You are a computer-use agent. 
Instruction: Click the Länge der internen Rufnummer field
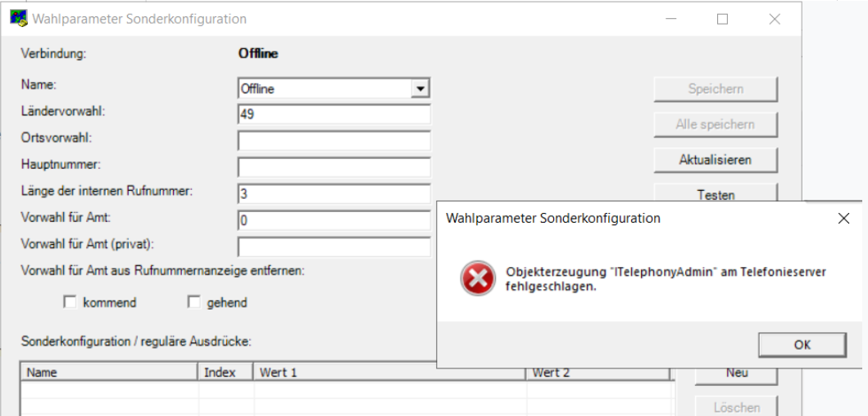[334, 193]
